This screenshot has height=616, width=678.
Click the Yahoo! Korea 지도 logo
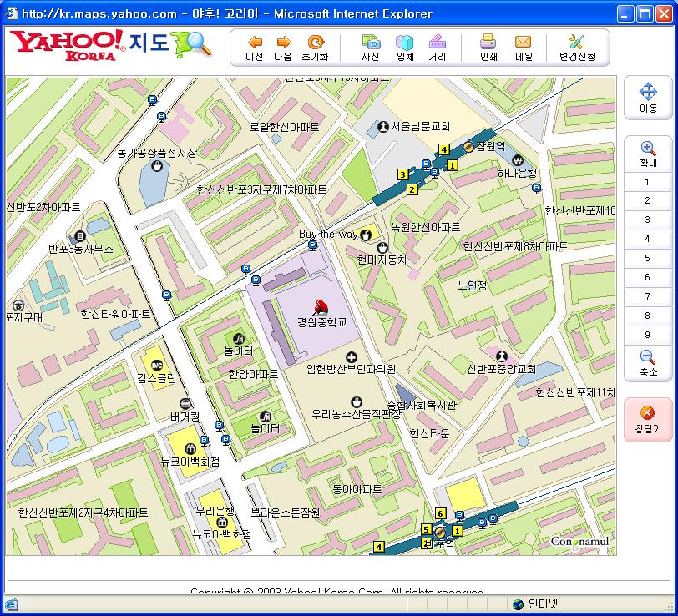tap(111, 46)
